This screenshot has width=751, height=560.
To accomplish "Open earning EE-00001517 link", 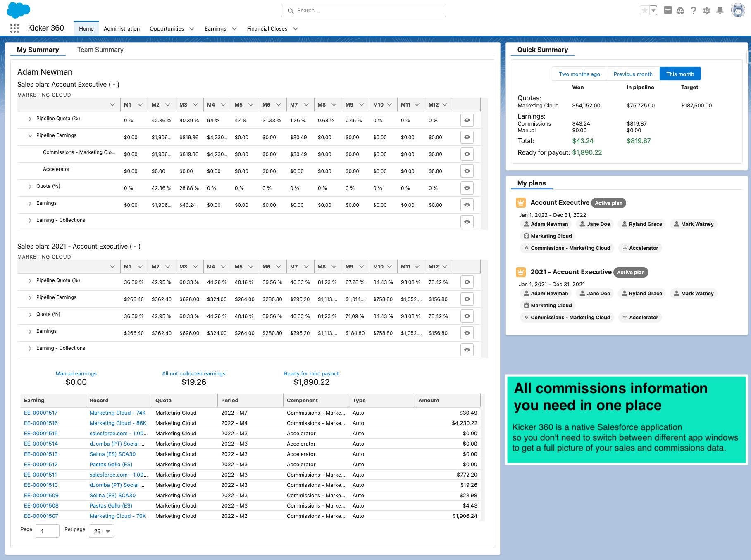I will coord(41,413).
